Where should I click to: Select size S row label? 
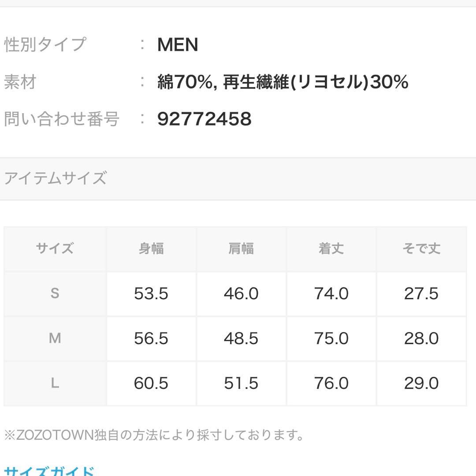tap(55, 294)
